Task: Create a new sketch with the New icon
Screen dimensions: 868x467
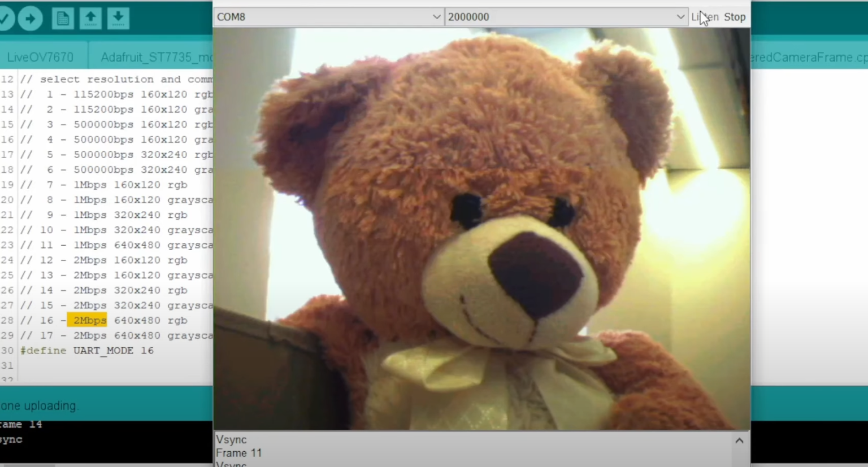Action: click(63, 19)
